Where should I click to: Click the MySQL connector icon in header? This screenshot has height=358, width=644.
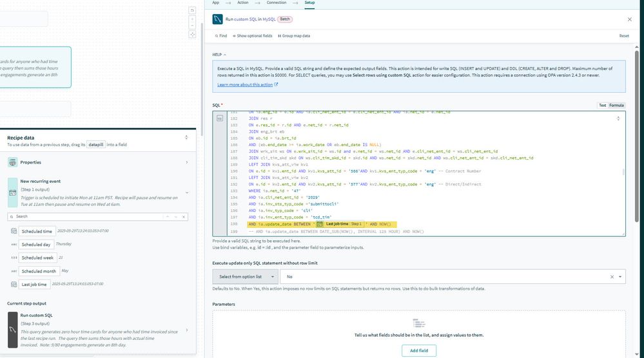coord(218,20)
